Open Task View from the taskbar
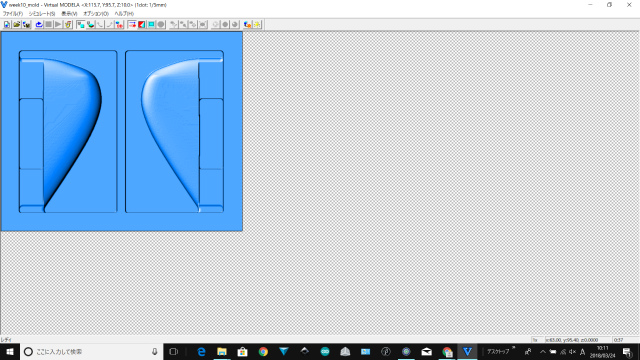 [x=173, y=351]
